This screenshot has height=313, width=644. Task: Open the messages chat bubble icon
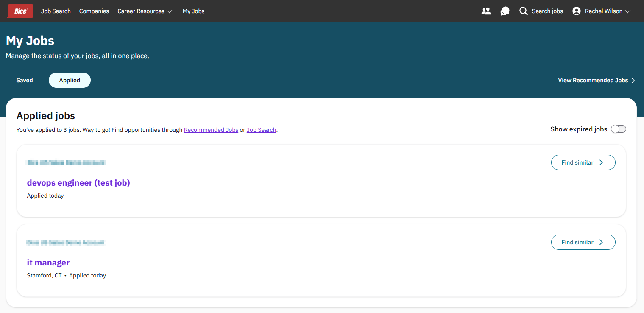[505, 11]
